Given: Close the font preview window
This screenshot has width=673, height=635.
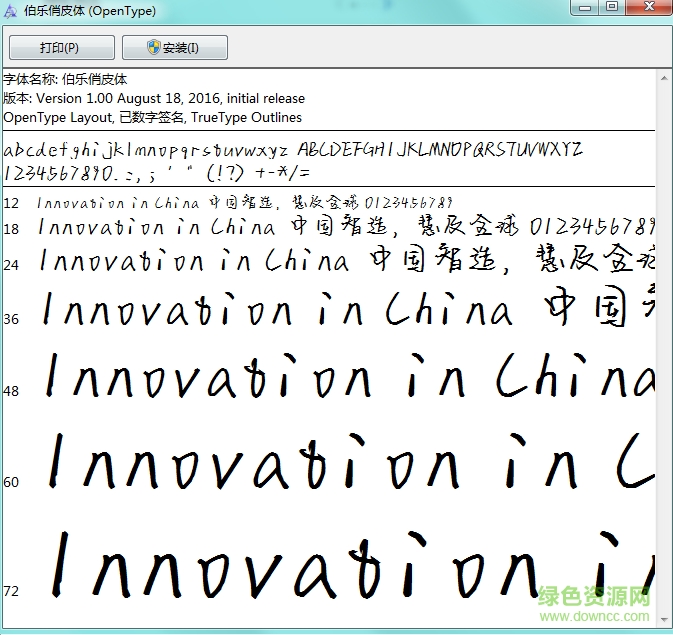Looking at the screenshot, I should click(649, 7).
